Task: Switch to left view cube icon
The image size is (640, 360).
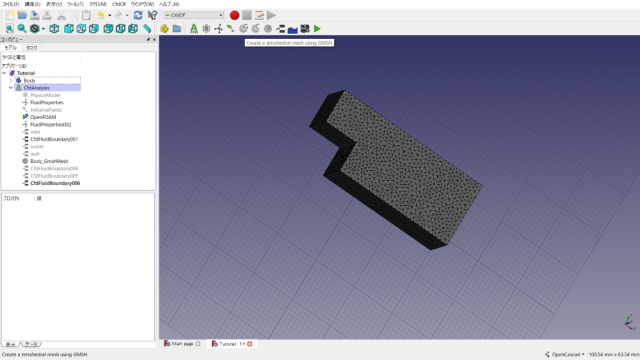Action: point(133,29)
